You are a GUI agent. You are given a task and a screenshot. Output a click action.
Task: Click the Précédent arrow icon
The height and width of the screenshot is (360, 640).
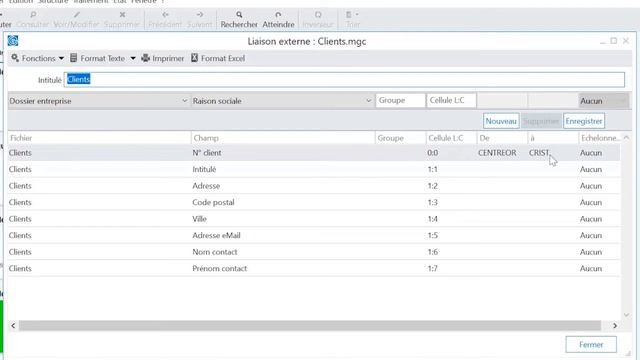click(165, 15)
